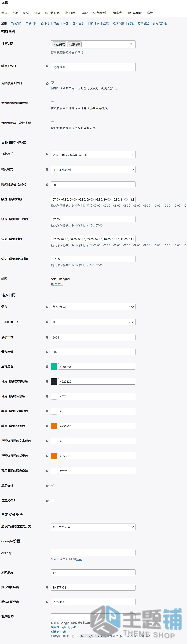The height and width of the screenshot is (644, 187).
Task: Remove the 已完成 order status tag
Action: tap(54, 44)
